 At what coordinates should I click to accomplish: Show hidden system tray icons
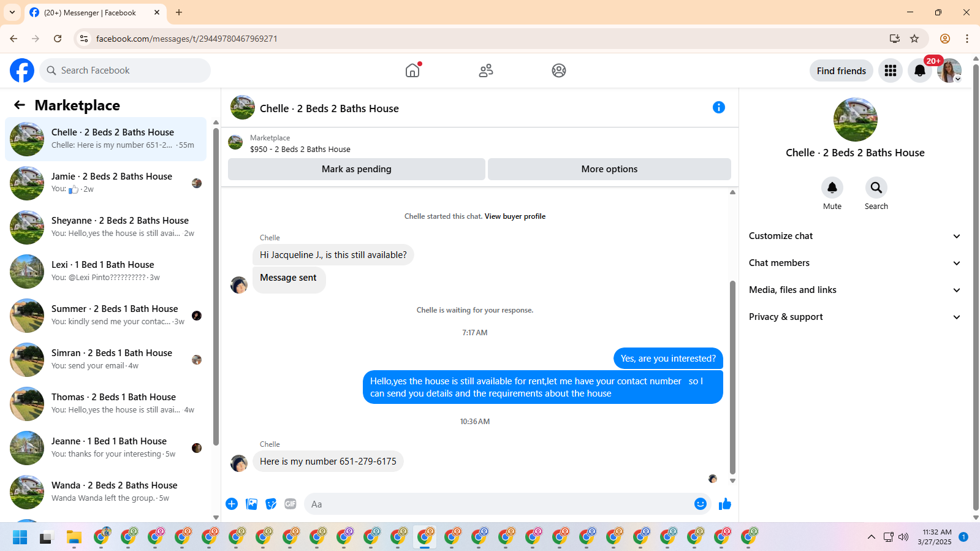pyautogui.click(x=871, y=538)
